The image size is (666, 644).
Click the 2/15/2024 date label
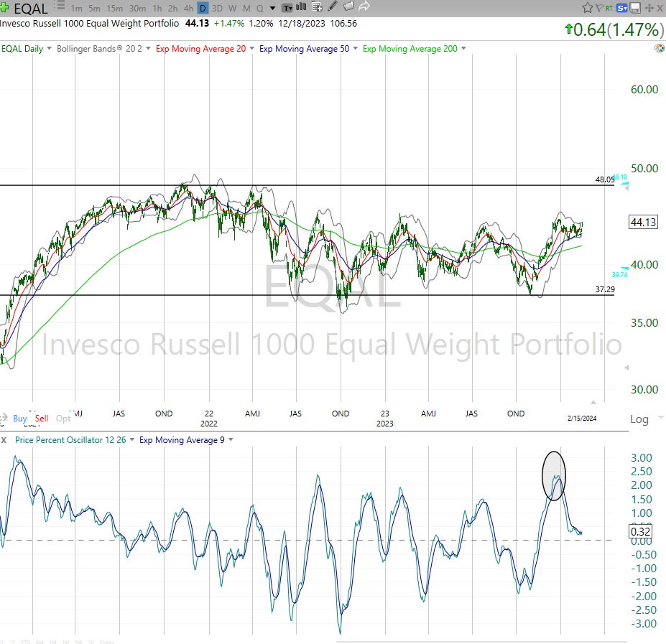pos(582,418)
